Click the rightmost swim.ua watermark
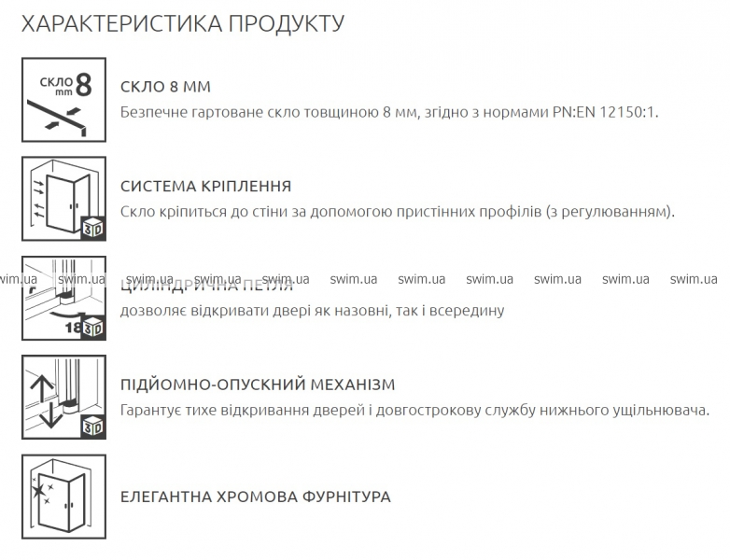This screenshot has width=730, height=560. pos(693,278)
